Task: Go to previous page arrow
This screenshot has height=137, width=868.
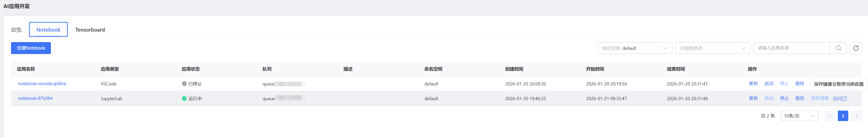Action: coord(829,116)
